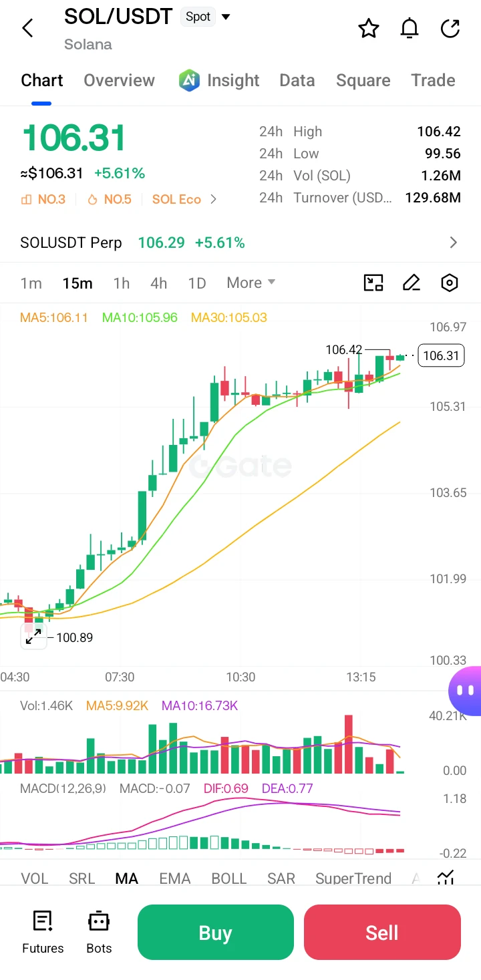Tap the 24h High value 106.42
The height and width of the screenshot is (980, 481).
coord(439,132)
